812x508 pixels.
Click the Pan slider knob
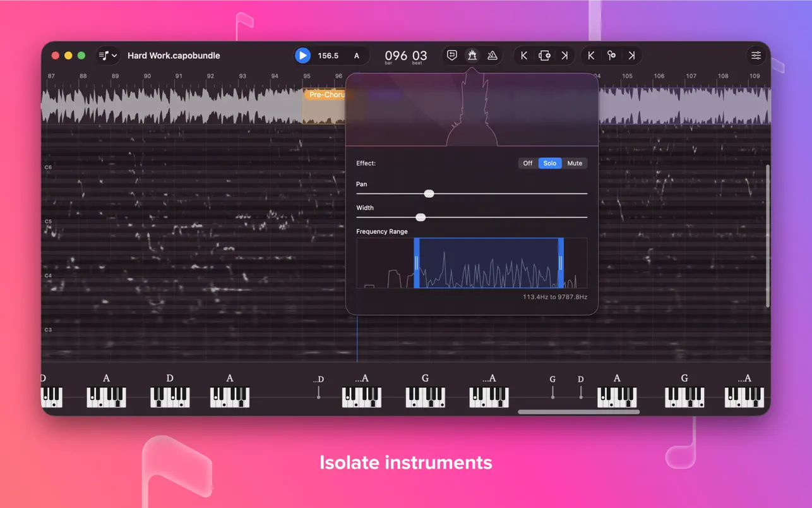[x=429, y=193]
